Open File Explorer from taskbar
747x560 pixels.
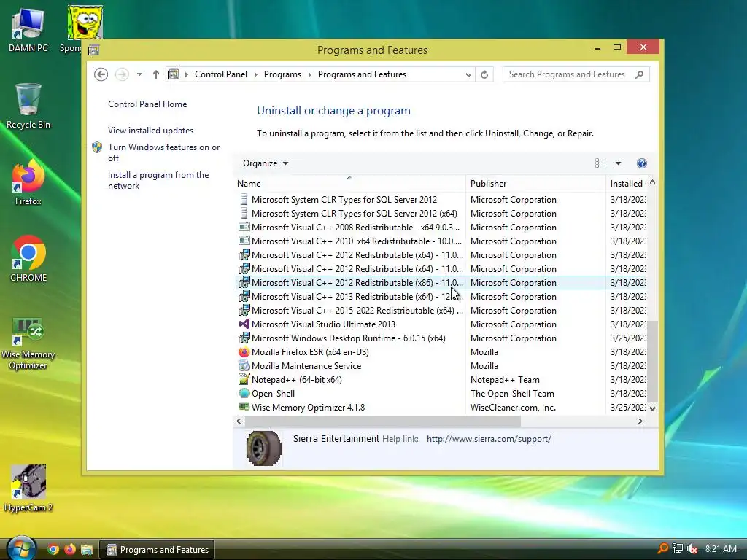(x=87, y=550)
